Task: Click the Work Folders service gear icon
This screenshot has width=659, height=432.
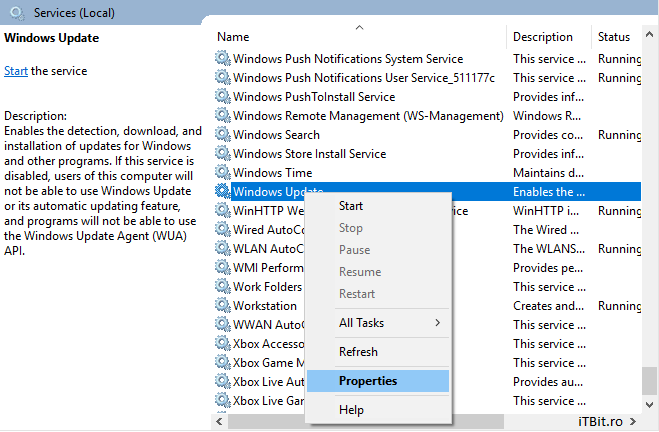Action: (222, 287)
